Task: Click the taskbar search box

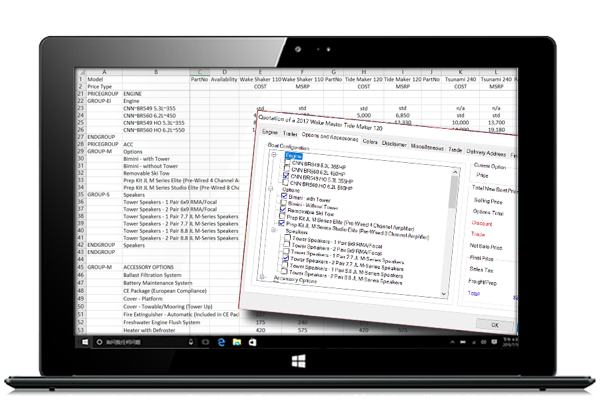Action: point(145,342)
